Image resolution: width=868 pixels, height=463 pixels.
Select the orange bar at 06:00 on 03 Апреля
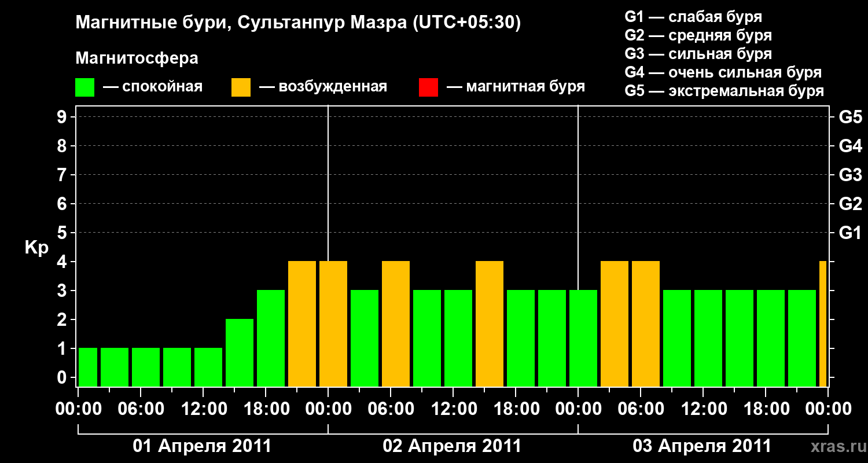[x=646, y=324]
